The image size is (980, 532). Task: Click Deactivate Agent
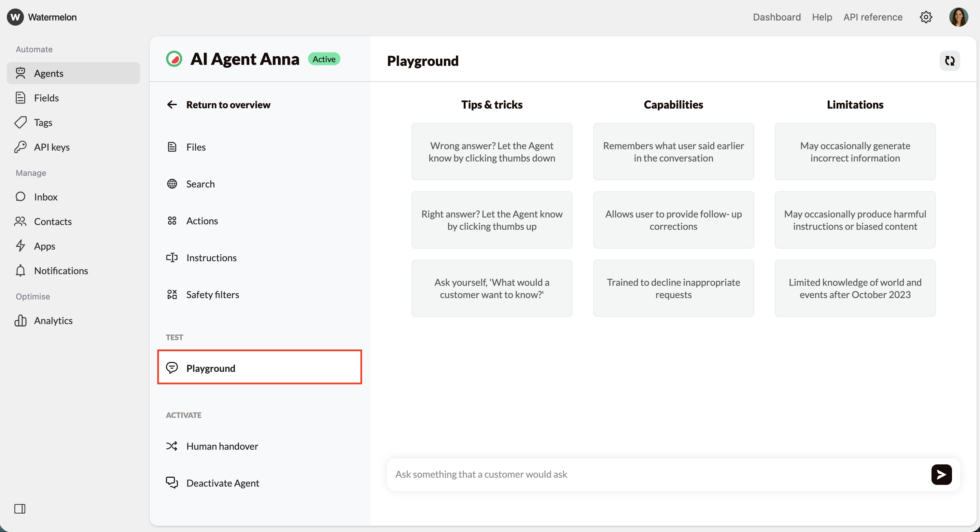point(223,482)
